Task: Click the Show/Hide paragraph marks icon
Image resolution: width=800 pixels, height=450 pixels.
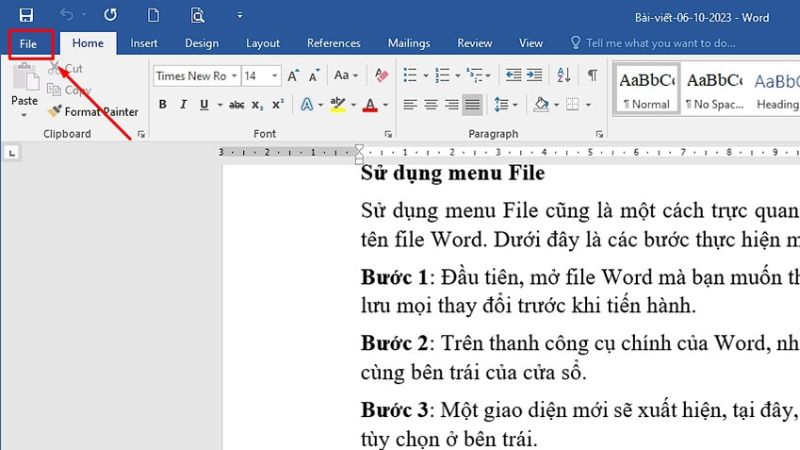Action: (x=592, y=76)
